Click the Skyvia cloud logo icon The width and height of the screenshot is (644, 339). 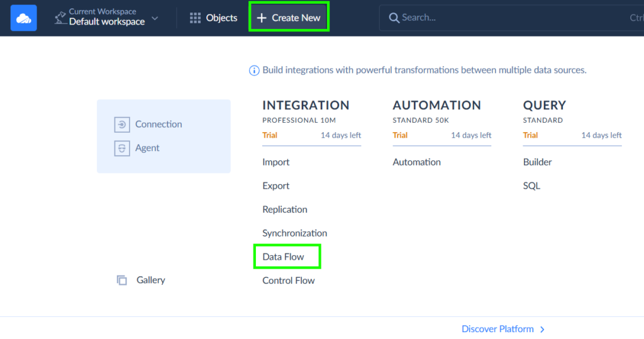pos(23,18)
